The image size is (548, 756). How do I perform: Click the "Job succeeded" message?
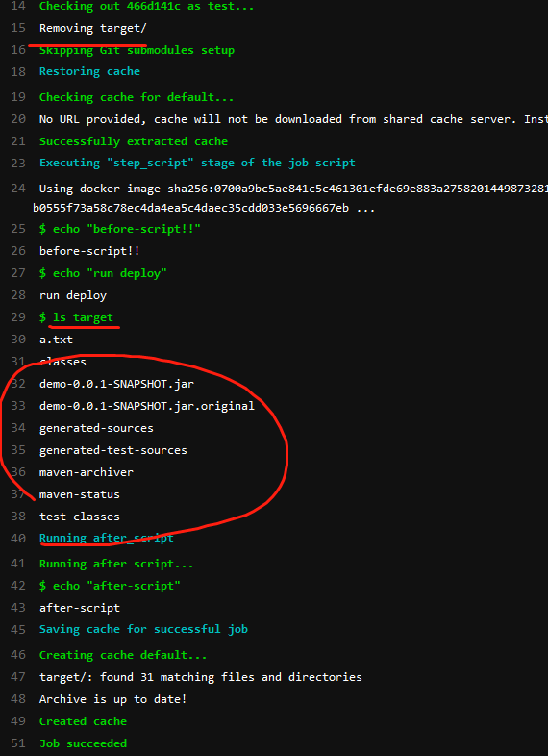[83, 743]
